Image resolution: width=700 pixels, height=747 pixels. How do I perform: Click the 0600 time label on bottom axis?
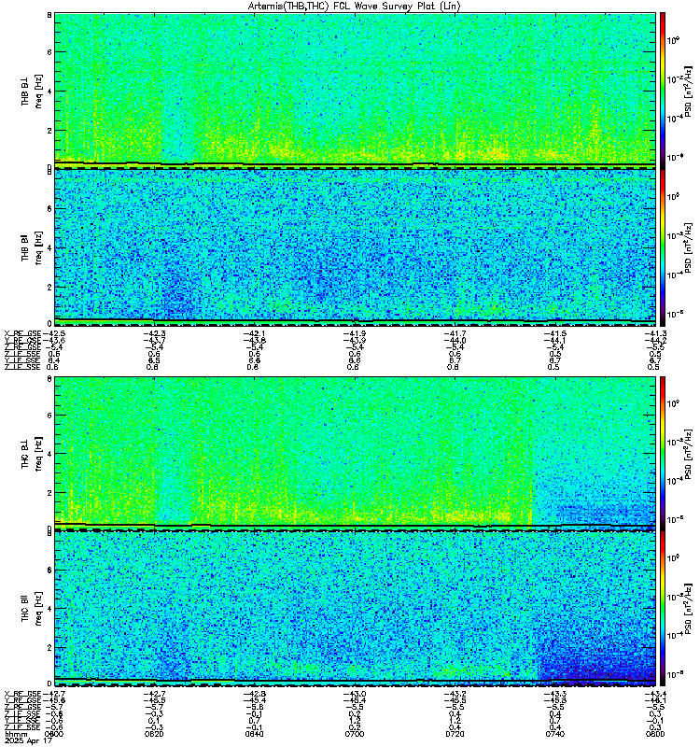click(x=55, y=734)
